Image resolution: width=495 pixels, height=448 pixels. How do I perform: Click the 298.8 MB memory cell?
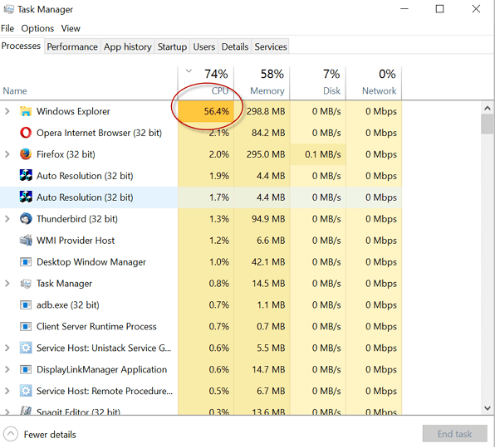[x=262, y=111]
